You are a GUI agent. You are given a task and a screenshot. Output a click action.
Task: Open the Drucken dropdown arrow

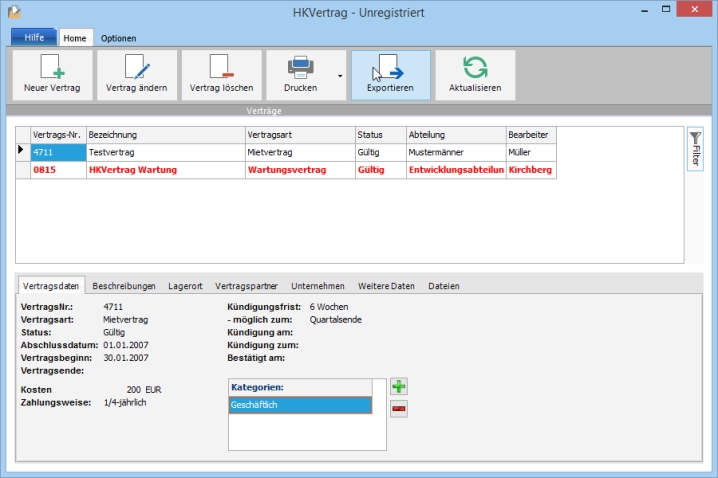340,75
